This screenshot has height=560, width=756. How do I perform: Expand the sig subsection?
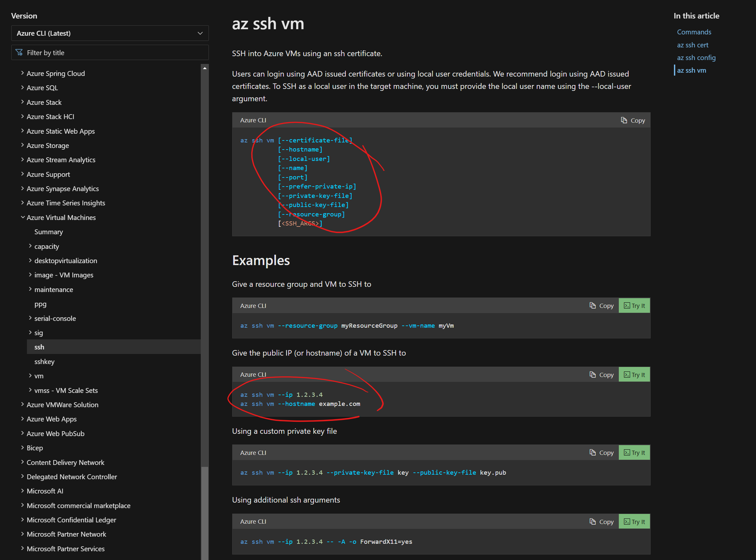pyautogui.click(x=30, y=333)
